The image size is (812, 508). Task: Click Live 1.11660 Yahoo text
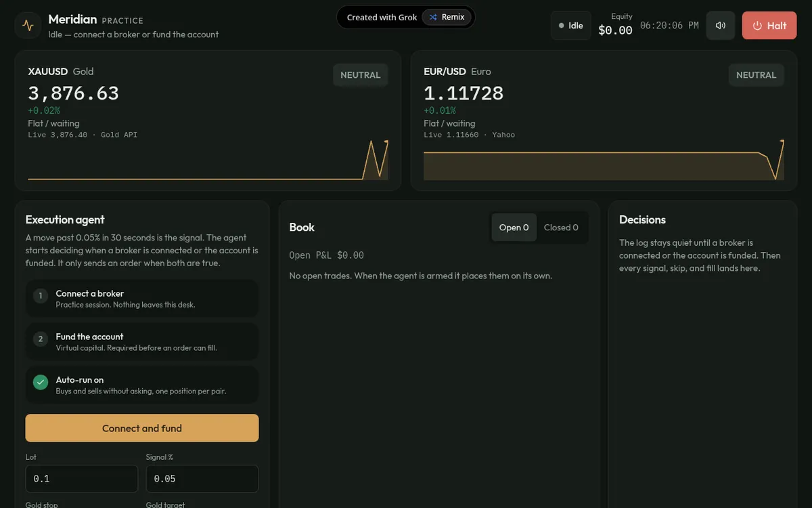(x=469, y=135)
